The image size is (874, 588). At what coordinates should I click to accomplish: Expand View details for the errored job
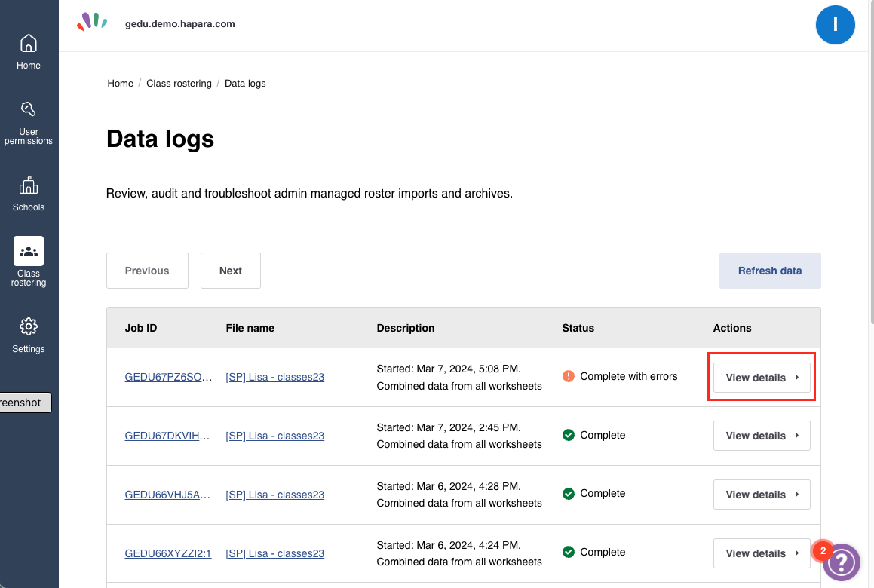pyautogui.click(x=762, y=378)
